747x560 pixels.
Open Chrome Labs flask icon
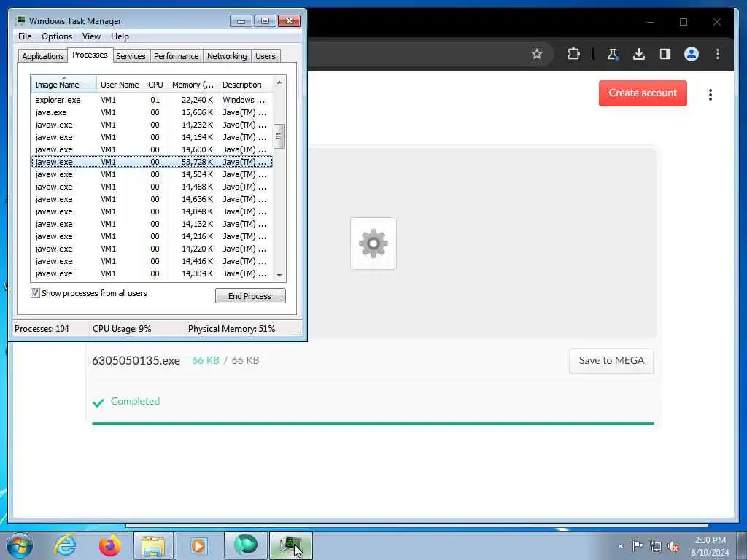pos(612,54)
